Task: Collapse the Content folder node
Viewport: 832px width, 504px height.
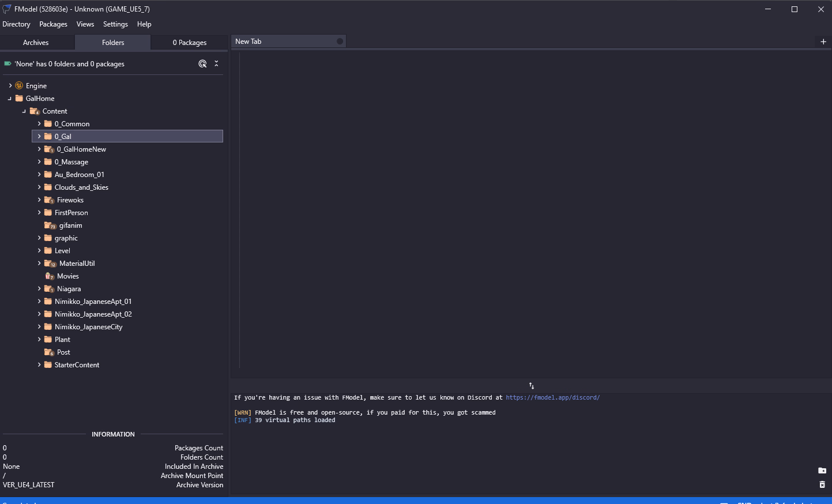Action: pos(24,111)
